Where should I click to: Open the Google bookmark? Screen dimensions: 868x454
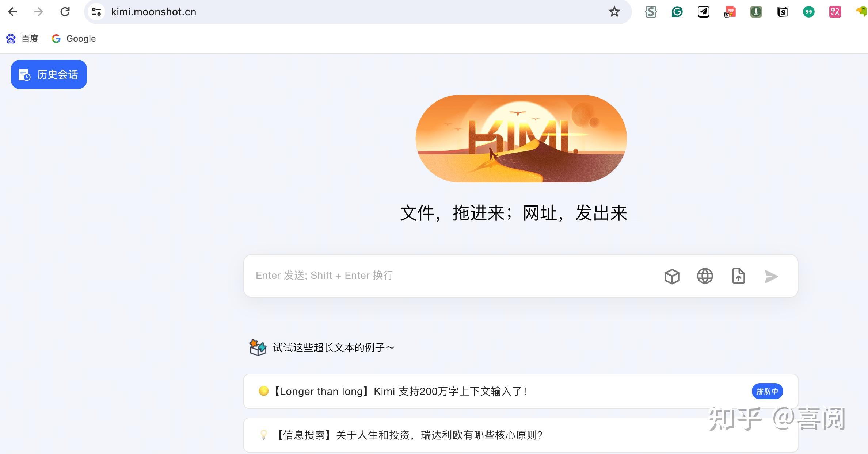(74, 39)
